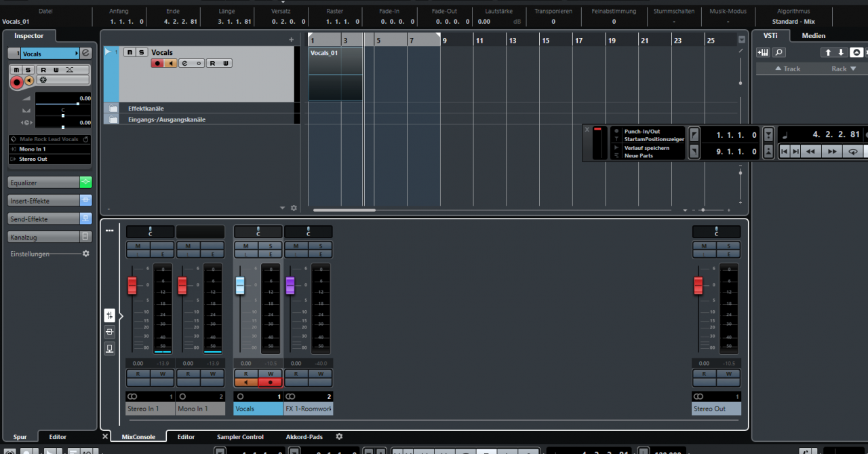The width and height of the screenshot is (868, 454).
Task: Toggle monitor button on Vocals track
Action: (x=170, y=63)
